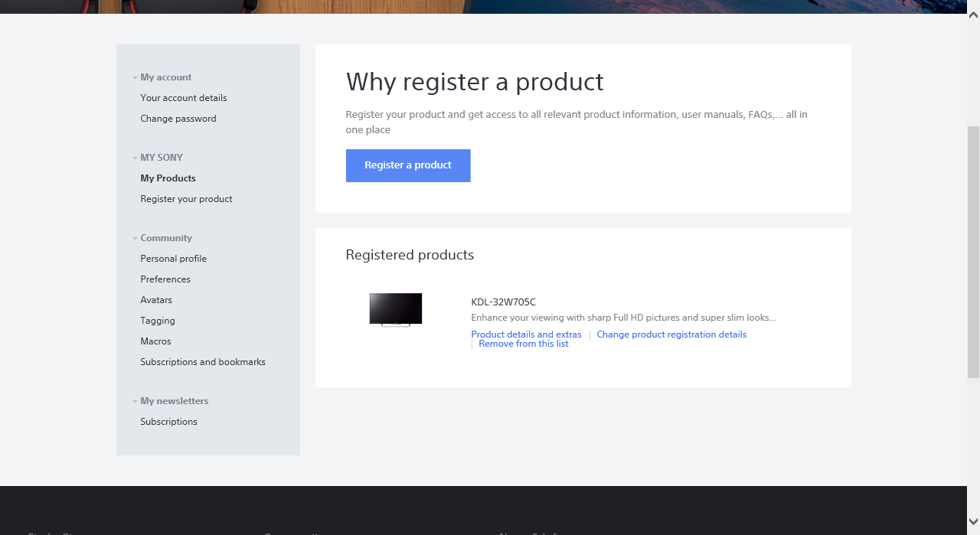Open Tagging settings
980x535 pixels.
point(158,321)
